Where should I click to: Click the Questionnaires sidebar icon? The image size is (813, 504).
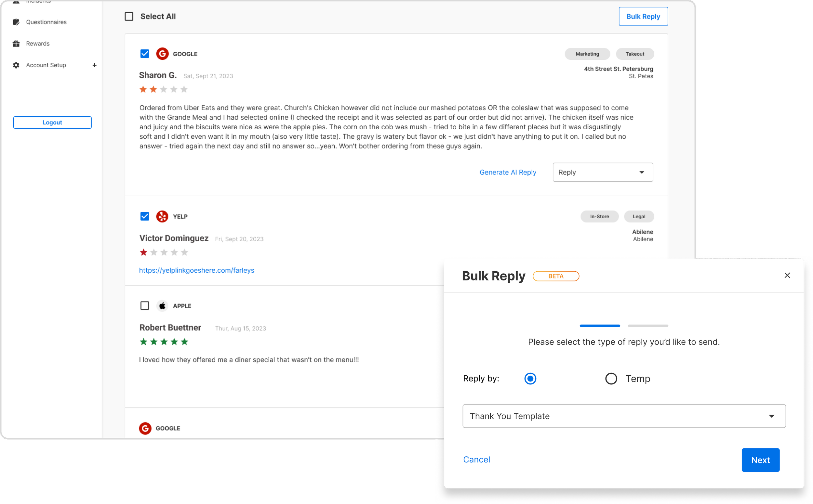(x=16, y=22)
